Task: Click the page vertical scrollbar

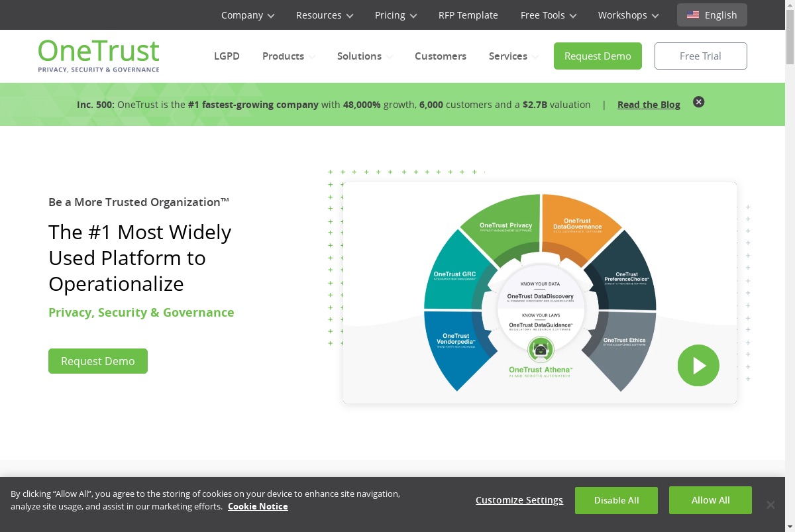Action: [x=790, y=265]
